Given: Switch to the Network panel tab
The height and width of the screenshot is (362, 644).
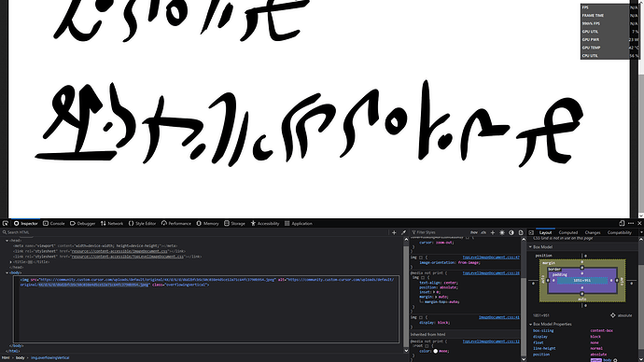Looking at the screenshot, I should tap(112, 223).
